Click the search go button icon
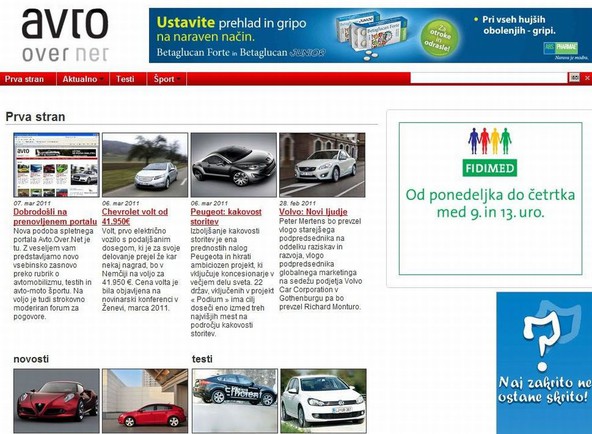The width and height of the screenshot is (592, 434). coord(574,78)
